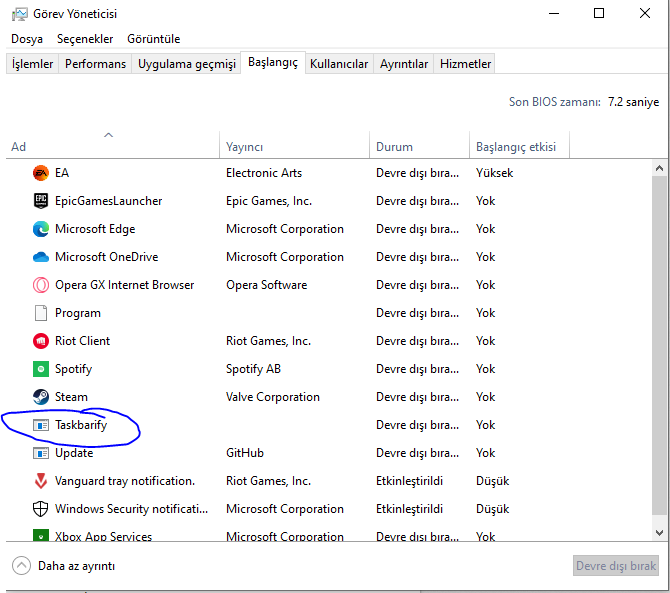Select the Taskbarify row name

(81, 425)
